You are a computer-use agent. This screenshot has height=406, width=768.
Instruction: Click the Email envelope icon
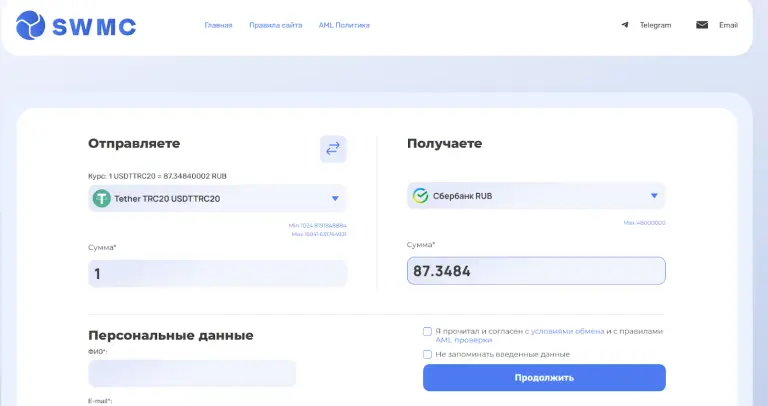(702, 25)
